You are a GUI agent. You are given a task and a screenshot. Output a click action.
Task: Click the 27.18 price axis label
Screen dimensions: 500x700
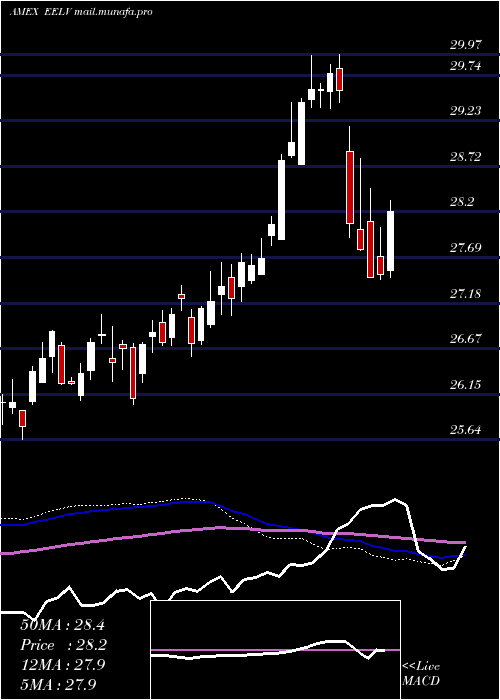[x=466, y=294]
